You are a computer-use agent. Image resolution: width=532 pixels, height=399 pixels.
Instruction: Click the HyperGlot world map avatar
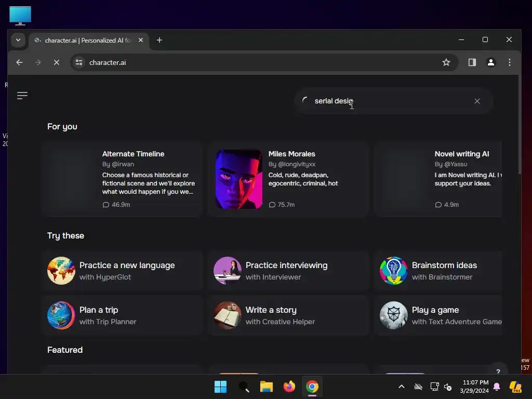[61, 271]
